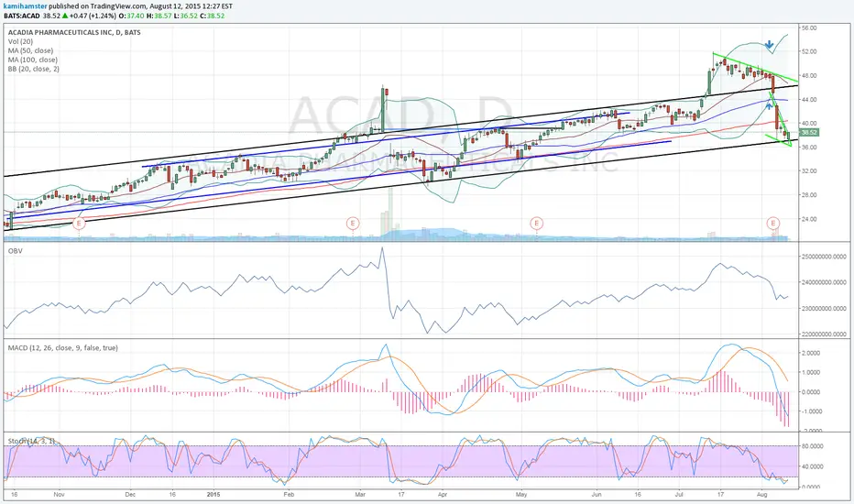Click the 40.0000 Stoch axis label

tap(812, 467)
